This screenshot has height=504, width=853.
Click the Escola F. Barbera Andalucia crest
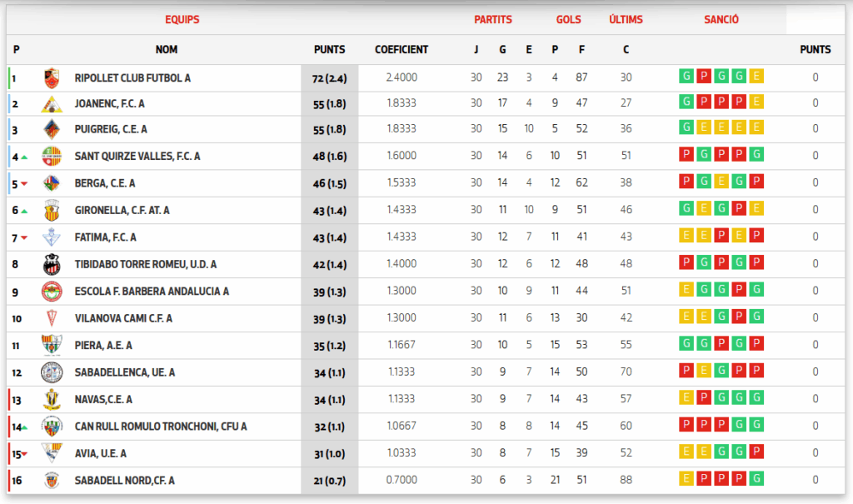[x=52, y=292]
